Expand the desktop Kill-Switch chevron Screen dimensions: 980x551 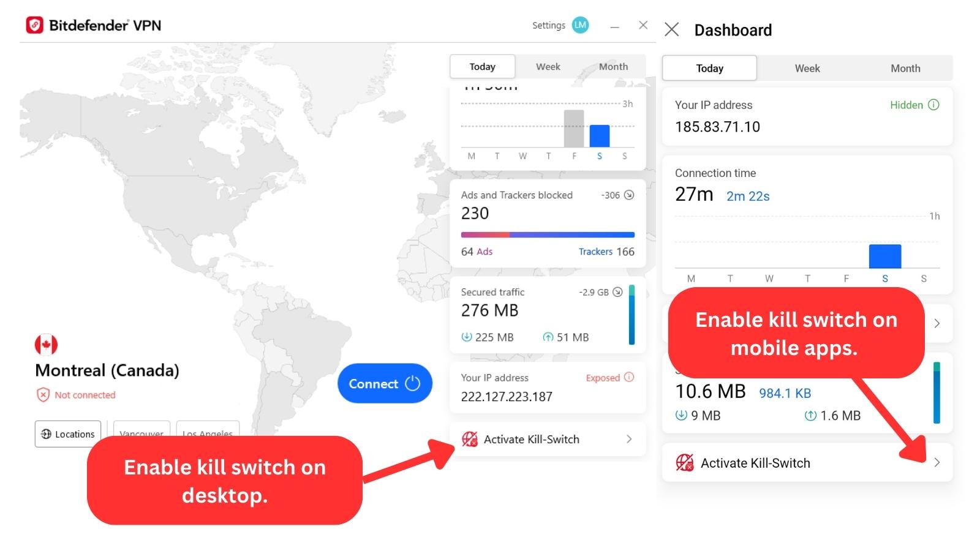click(x=629, y=439)
